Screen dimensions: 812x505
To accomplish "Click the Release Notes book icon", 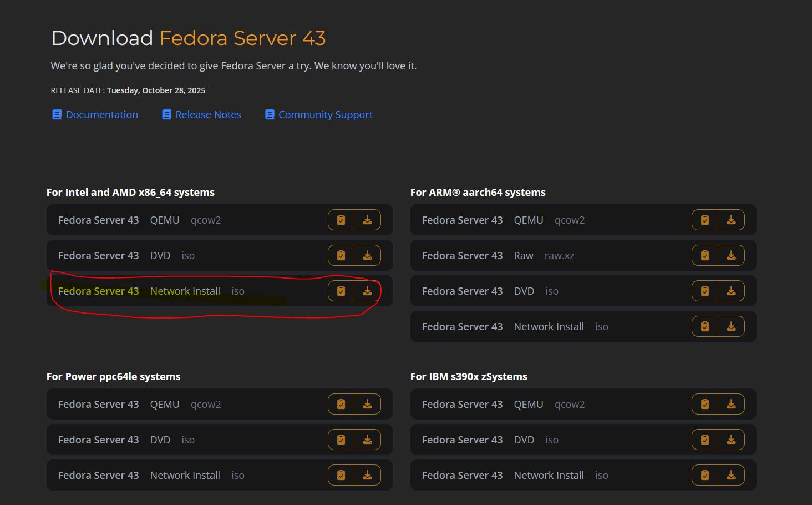I will [166, 114].
